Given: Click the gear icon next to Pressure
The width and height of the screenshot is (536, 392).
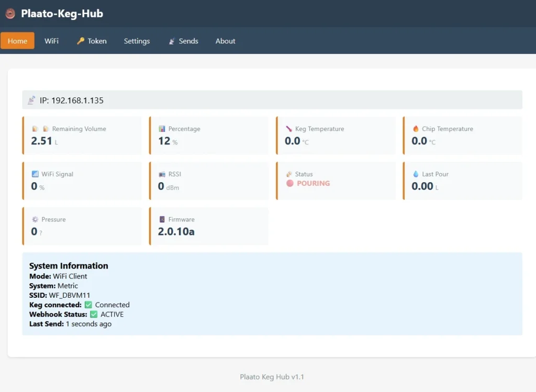Looking at the screenshot, I should tap(35, 219).
